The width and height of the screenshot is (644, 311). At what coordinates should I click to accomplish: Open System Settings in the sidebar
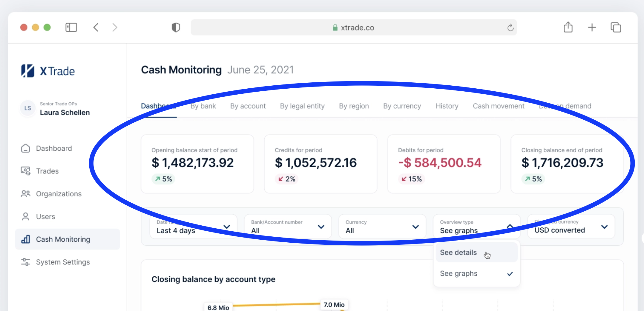68,262
